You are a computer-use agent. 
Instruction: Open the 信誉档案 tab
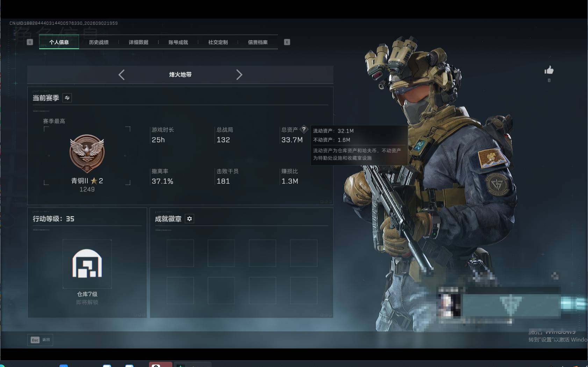258,42
